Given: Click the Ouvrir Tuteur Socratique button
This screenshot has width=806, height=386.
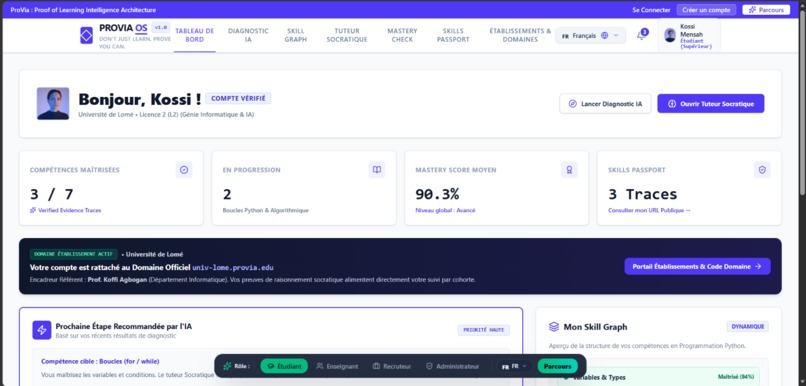Looking at the screenshot, I should click(x=710, y=104).
